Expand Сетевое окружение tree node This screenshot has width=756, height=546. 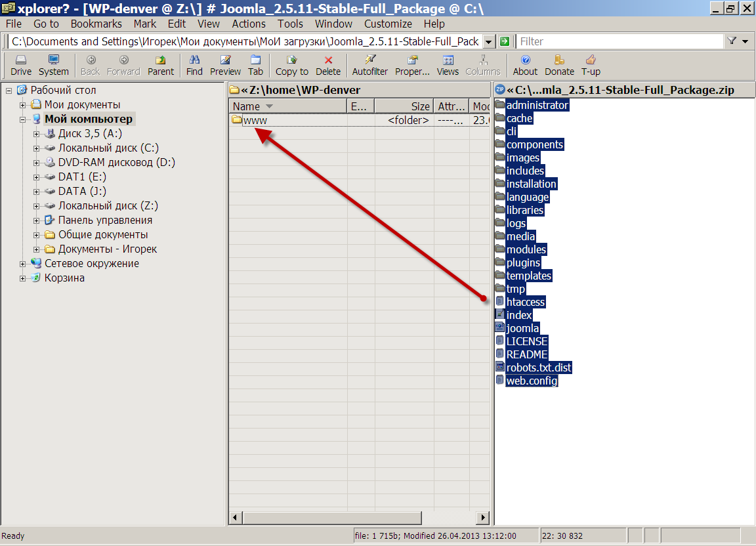(x=22, y=264)
